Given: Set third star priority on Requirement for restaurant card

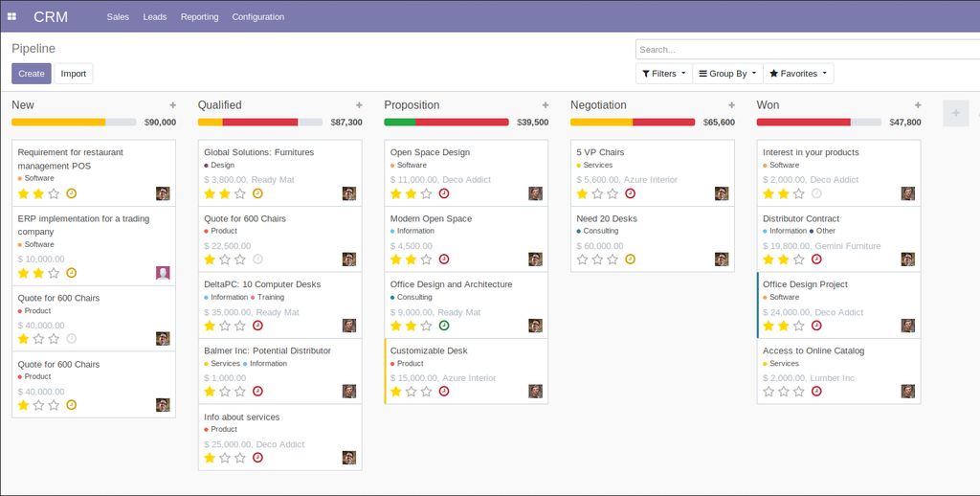Looking at the screenshot, I should coord(54,193).
